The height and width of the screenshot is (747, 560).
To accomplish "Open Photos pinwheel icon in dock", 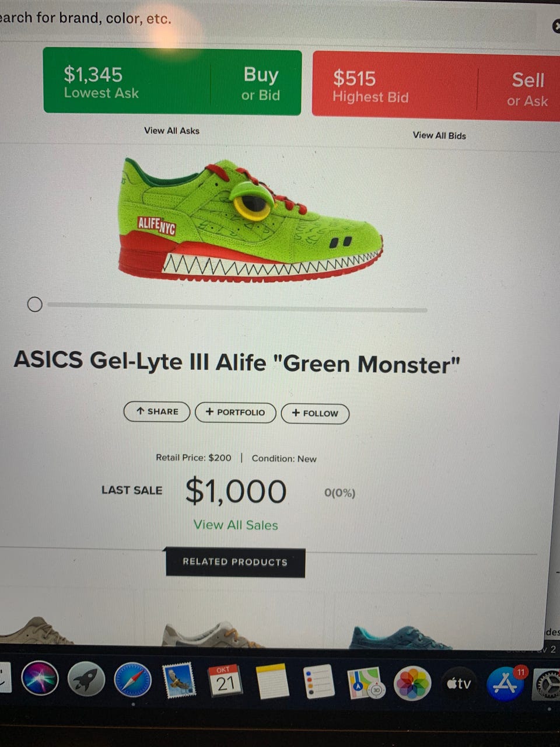I will (x=412, y=683).
